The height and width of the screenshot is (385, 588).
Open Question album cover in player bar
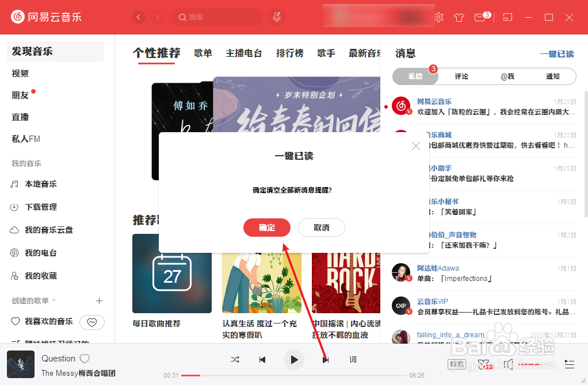point(21,364)
